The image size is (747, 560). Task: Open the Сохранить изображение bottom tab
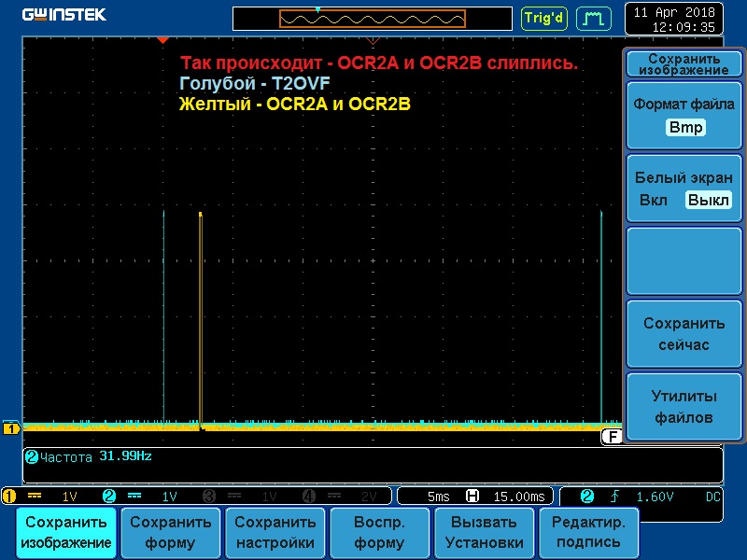click(66, 532)
